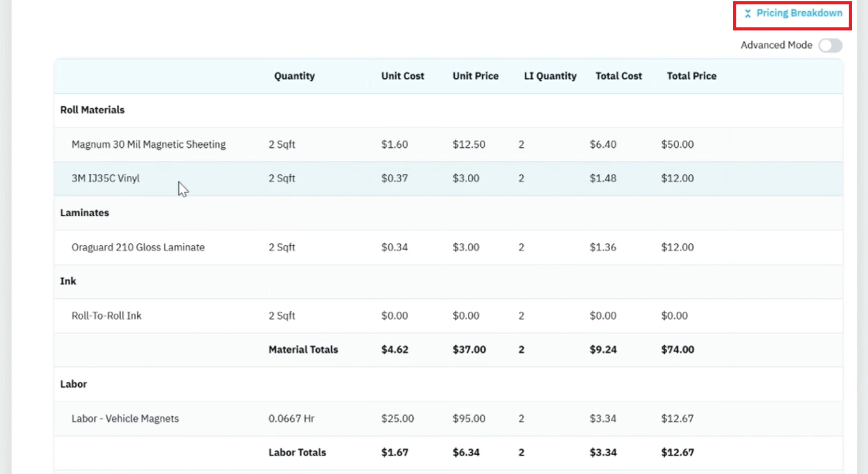Click the LI Quantity column header
The width and height of the screenshot is (868, 474).
pos(550,76)
